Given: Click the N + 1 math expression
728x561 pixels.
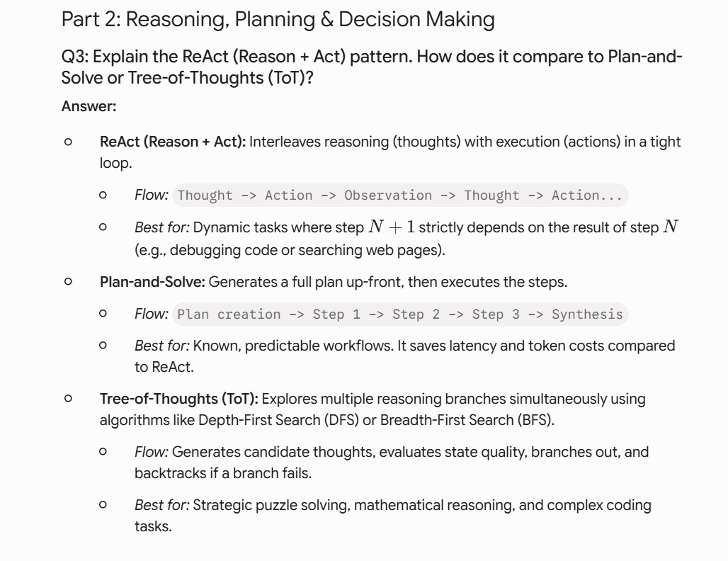Looking at the screenshot, I should (392, 227).
